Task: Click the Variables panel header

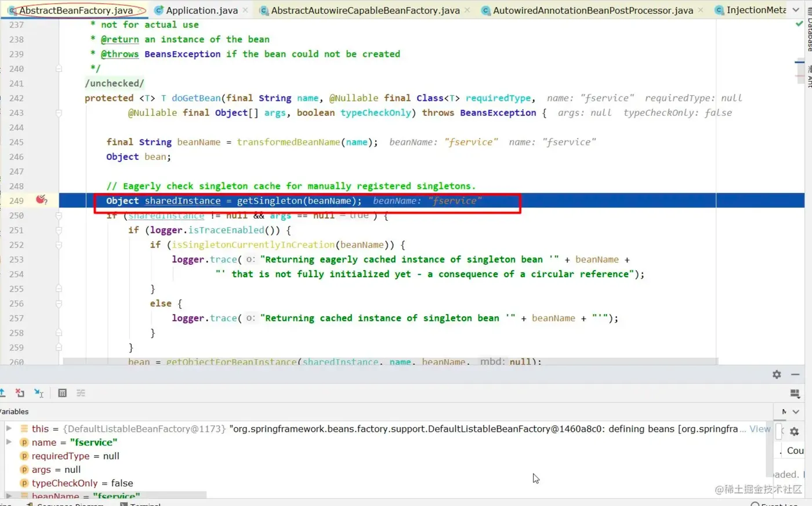Action: pyautogui.click(x=14, y=412)
